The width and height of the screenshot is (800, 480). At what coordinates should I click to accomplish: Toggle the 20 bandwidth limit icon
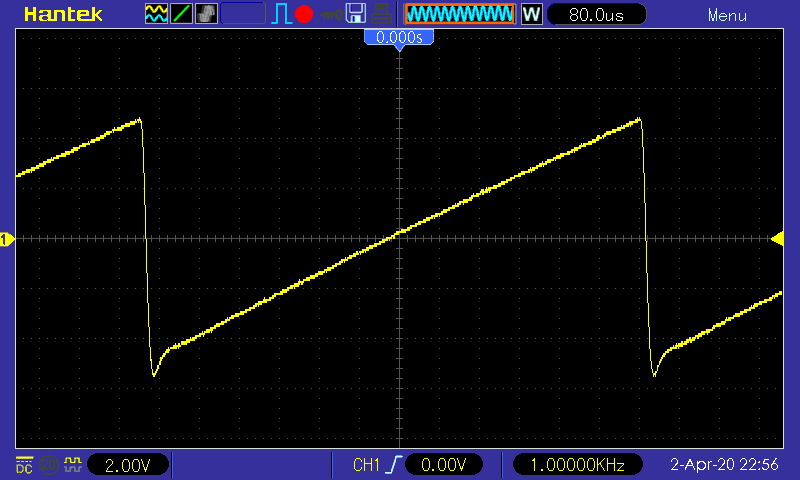49,465
